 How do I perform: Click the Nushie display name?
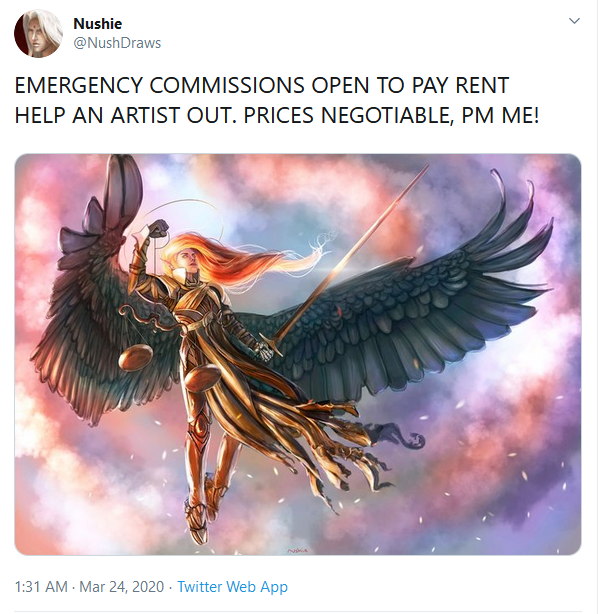click(97, 23)
